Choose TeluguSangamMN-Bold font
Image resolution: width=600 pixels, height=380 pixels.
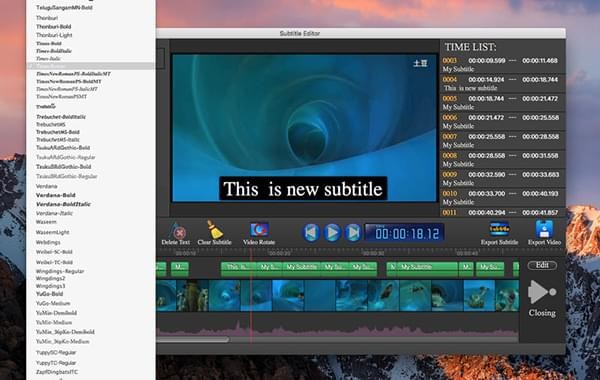(x=64, y=8)
